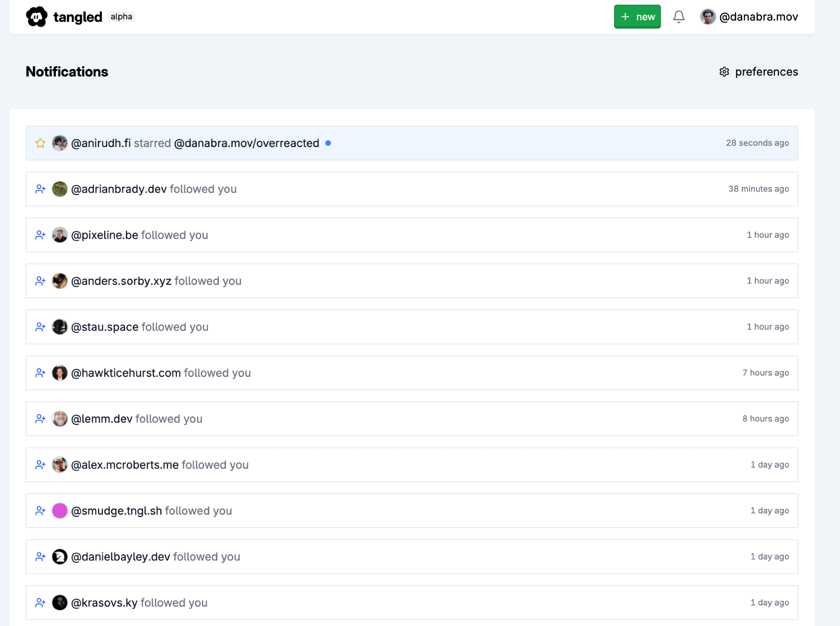Click follow icon beside @stau.space
Screen dimensions: 840x626
[40, 327]
